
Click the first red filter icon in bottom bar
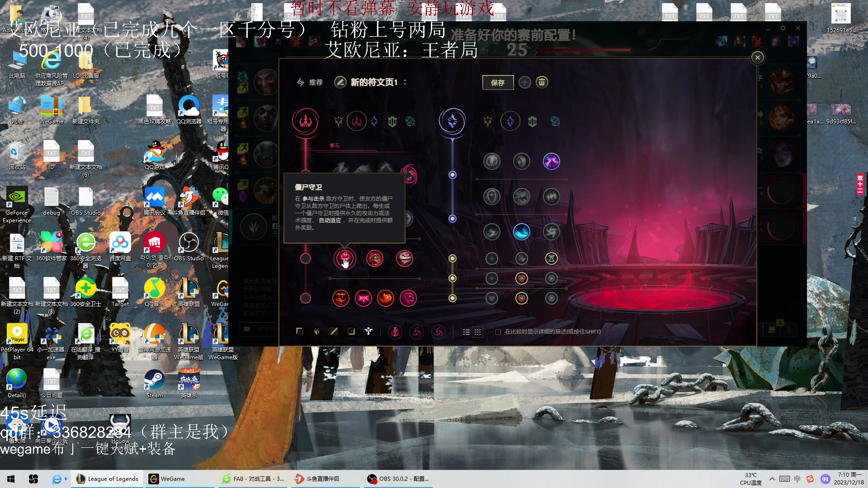pos(395,332)
